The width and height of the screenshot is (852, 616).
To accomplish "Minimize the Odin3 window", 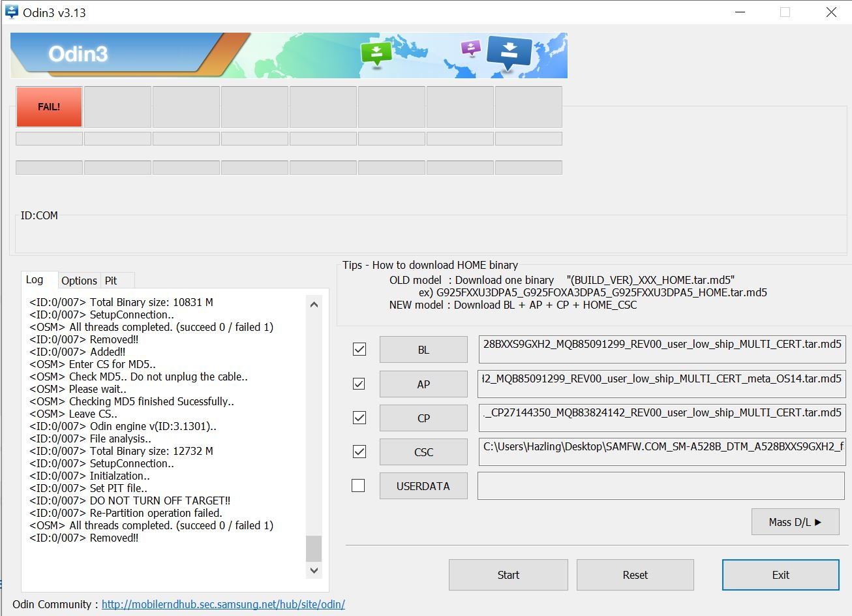I will pos(740,12).
